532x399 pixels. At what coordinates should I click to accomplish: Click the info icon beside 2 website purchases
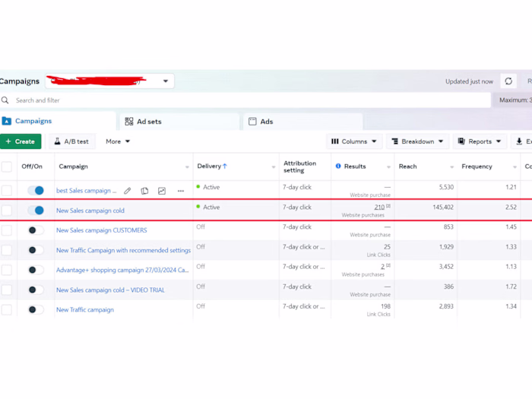388,265
